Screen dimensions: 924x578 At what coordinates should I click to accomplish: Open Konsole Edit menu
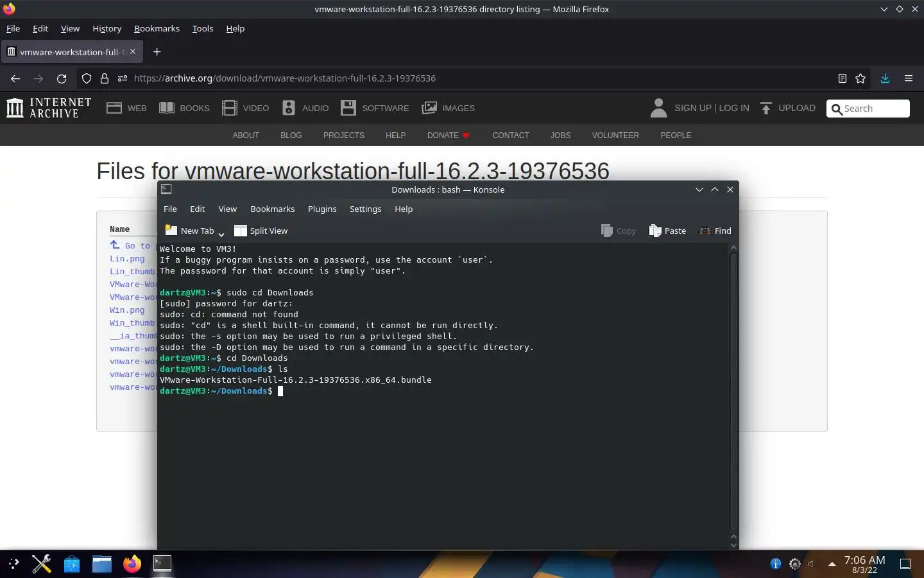(x=198, y=209)
